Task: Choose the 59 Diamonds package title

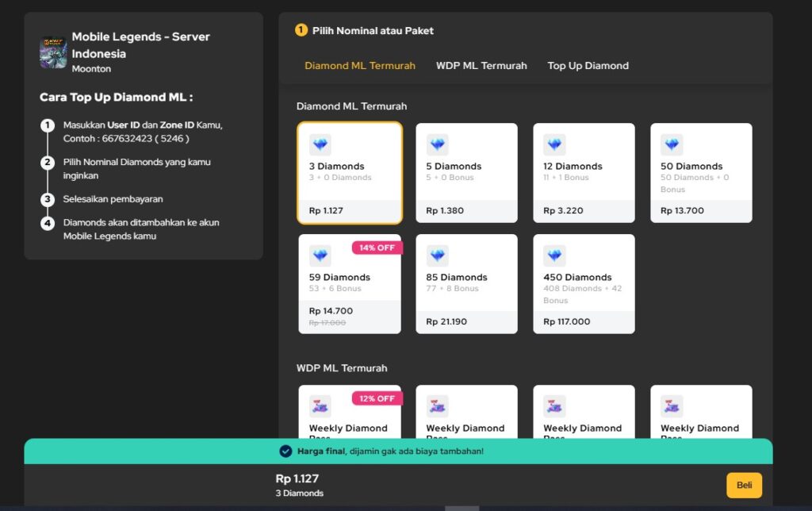Action: 339,277
